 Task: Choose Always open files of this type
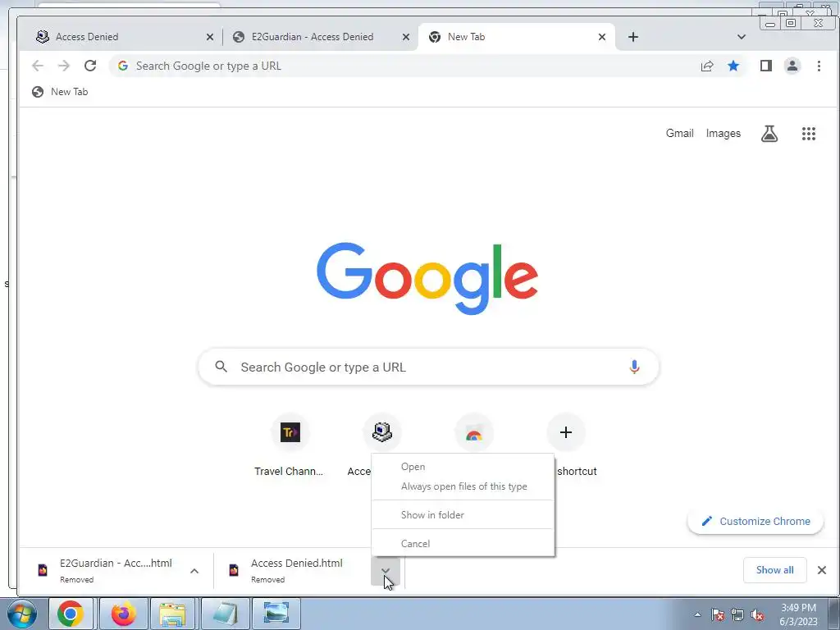[x=463, y=486]
